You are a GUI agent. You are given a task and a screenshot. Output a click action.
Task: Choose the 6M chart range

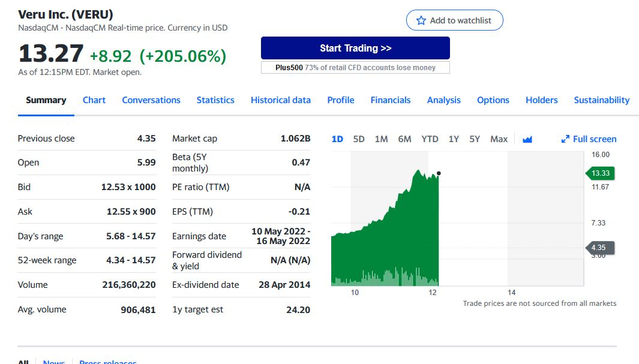pyautogui.click(x=404, y=139)
